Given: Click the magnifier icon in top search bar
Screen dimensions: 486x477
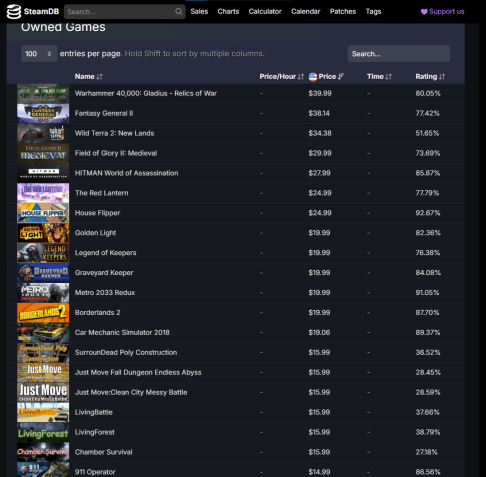Looking at the screenshot, I should click(179, 12).
